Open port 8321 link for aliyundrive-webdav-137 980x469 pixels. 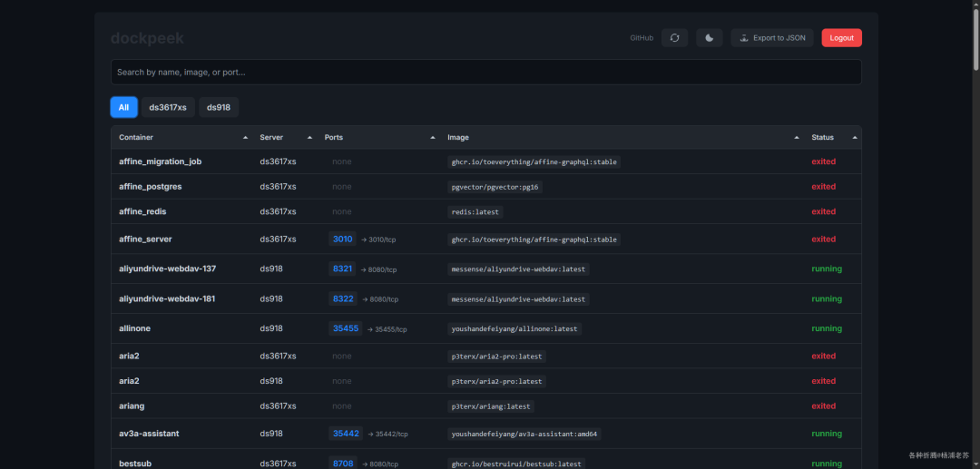342,269
